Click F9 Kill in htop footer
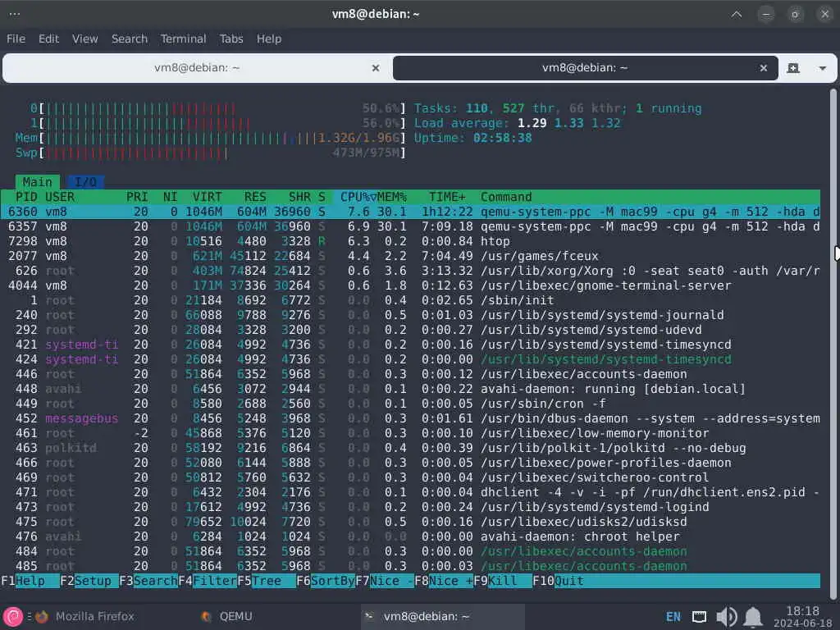Image resolution: width=840 pixels, height=630 pixels. click(503, 581)
